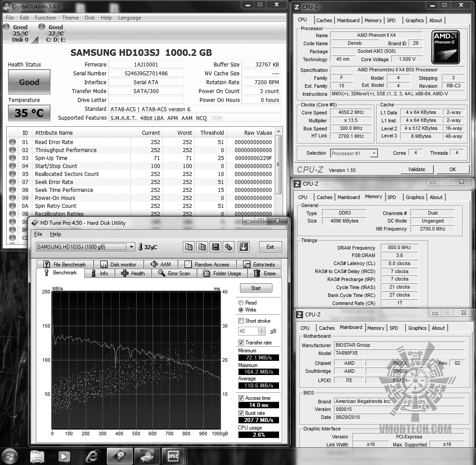Select the Read radio button in HD Tune
Image resolution: width=476 pixels, height=465 pixels.
(x=241, y=303)
